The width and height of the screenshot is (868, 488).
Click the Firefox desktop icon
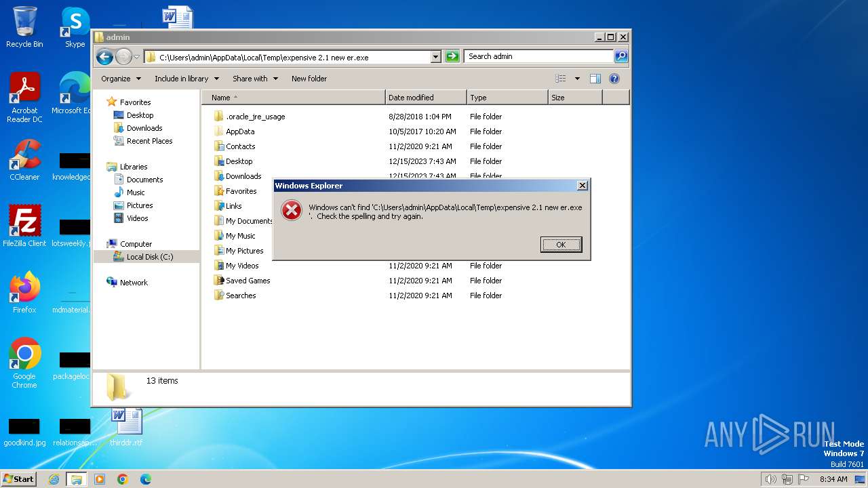(24, 293)
